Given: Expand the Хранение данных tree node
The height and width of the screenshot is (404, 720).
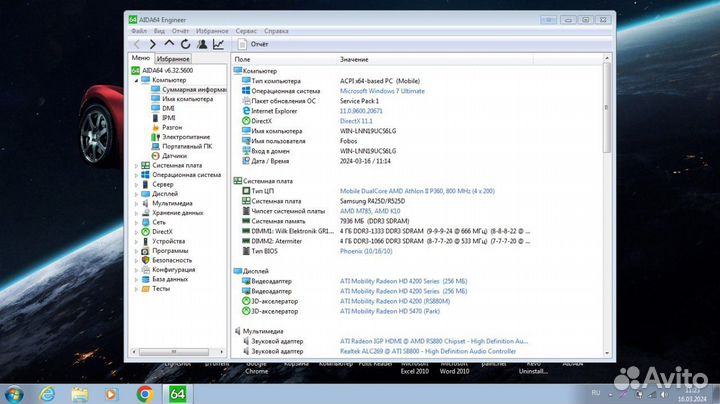Looking at the screenshot, I should coord(136,213).
